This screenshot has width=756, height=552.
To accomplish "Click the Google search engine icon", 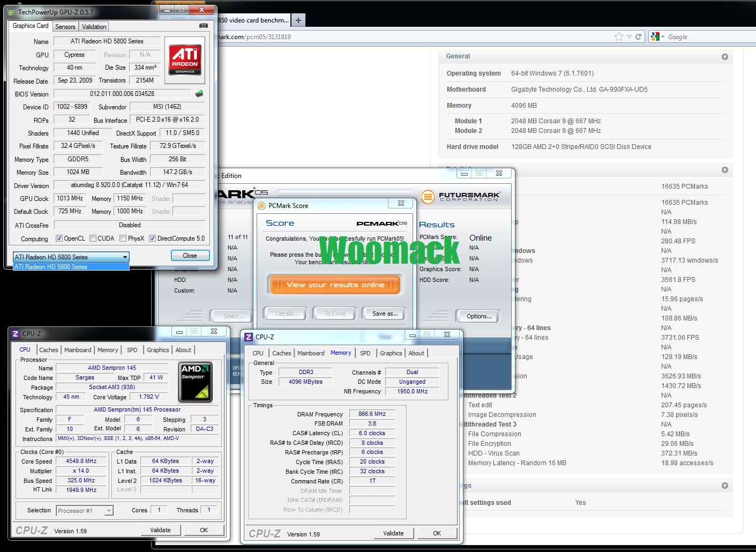I will [655, 36].
